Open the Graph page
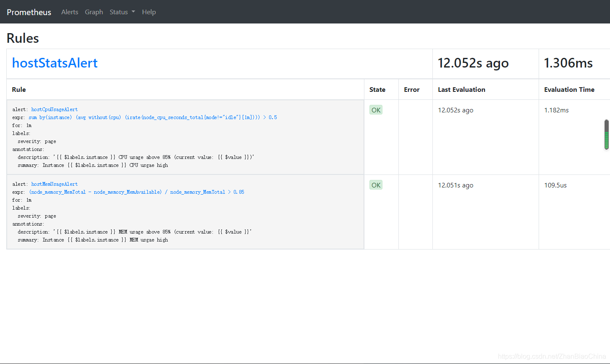This screenshot has width=610, height=364. (x=94, y=12)
